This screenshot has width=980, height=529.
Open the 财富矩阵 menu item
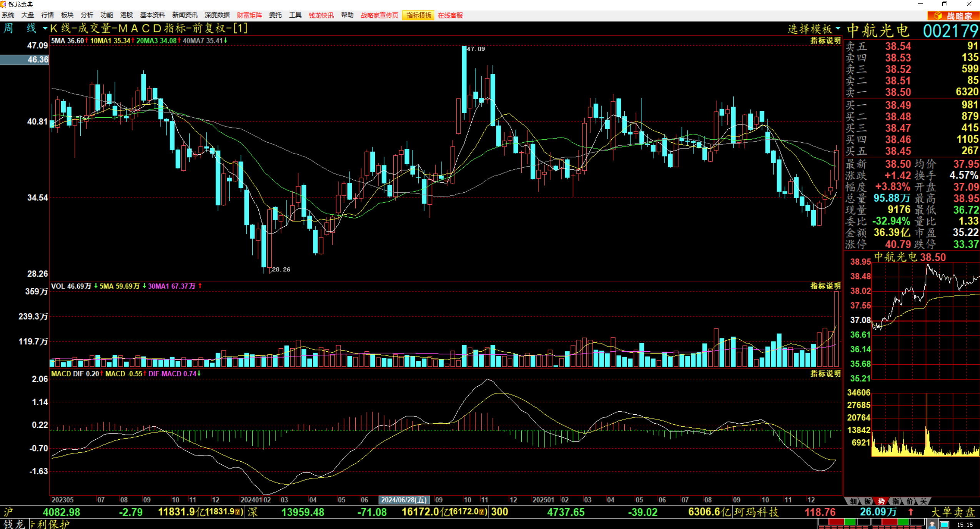click(249, 15)
